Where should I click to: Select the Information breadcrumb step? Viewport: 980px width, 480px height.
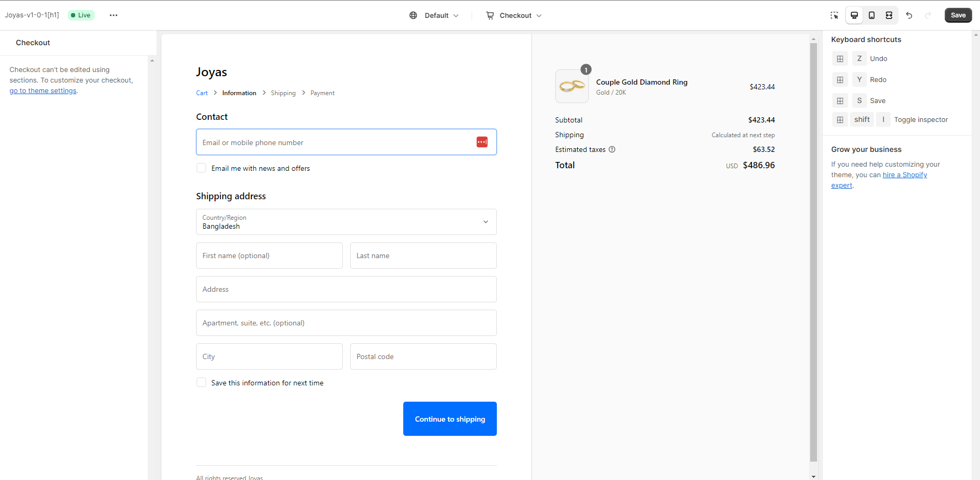pyautogui.click(x=239, y=93)
